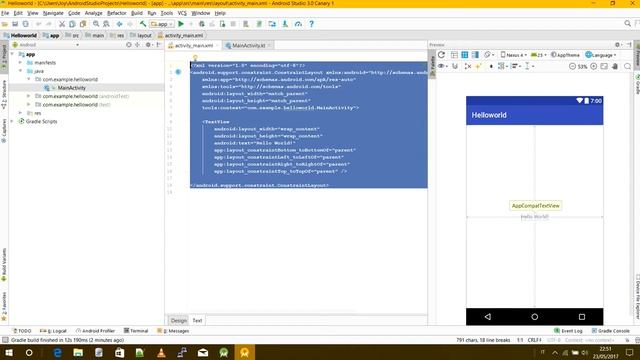Click the Replace icon next to Find
This screenshot has width=640, height=360.
(x=106, y=24)
